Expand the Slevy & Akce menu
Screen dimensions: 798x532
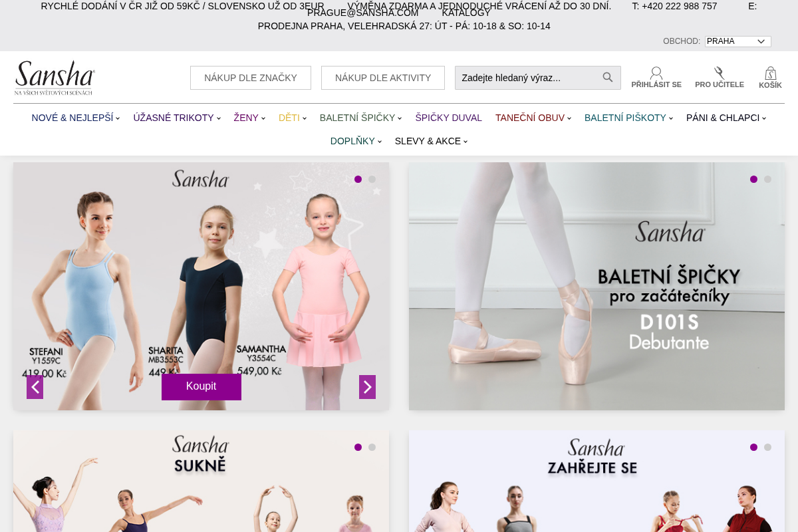point(432,141)
